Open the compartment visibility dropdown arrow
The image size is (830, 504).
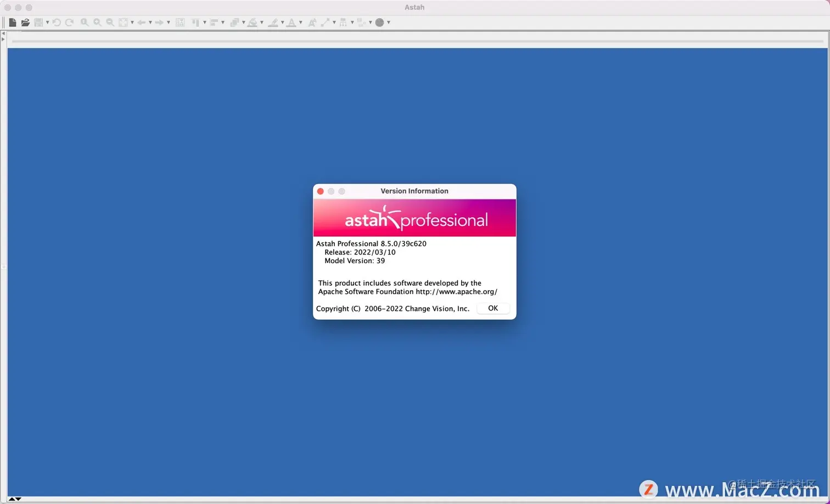pos(371,22)
